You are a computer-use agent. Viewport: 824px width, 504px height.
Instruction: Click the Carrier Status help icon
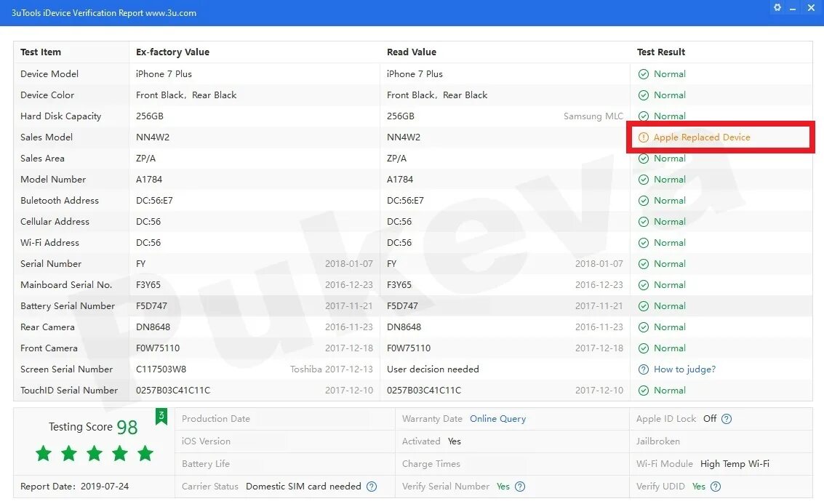[x=372, y=487]
